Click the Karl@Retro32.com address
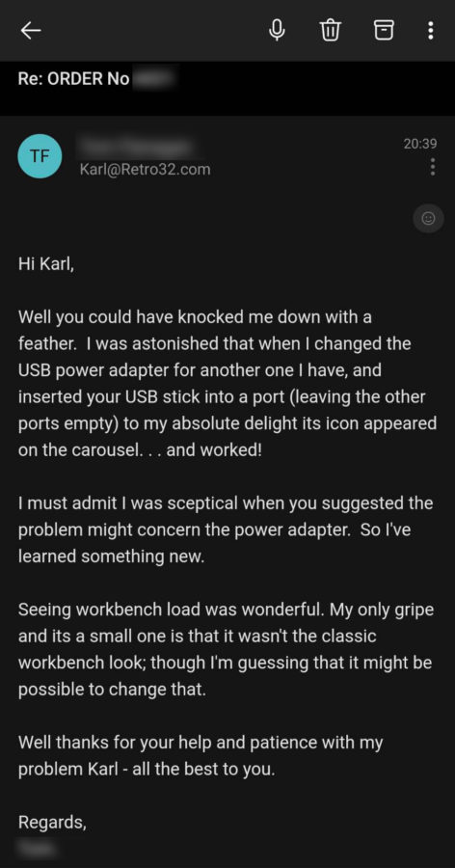The height and width of the screenshot is (868, 455). click(x=145, y=169)
